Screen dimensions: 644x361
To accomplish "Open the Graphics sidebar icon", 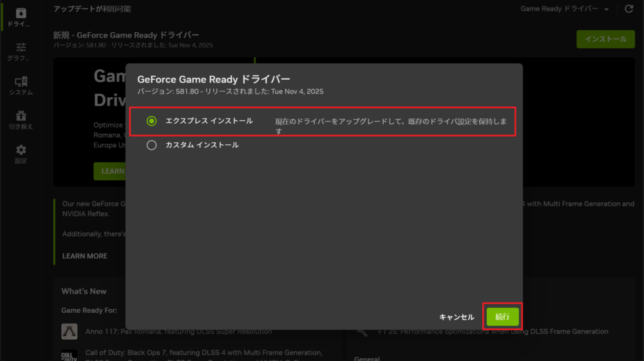I will click(21, 51).
